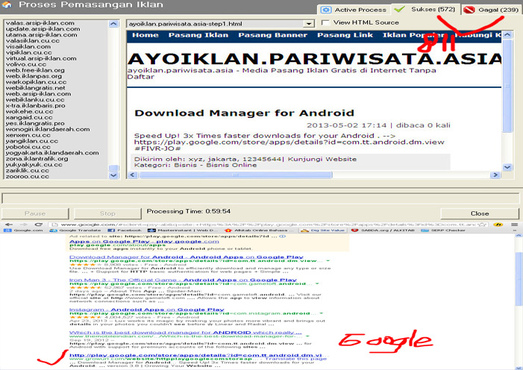
Task: Open the SABDA.org / ALKITAB bookmark
Action: [383, 230]
